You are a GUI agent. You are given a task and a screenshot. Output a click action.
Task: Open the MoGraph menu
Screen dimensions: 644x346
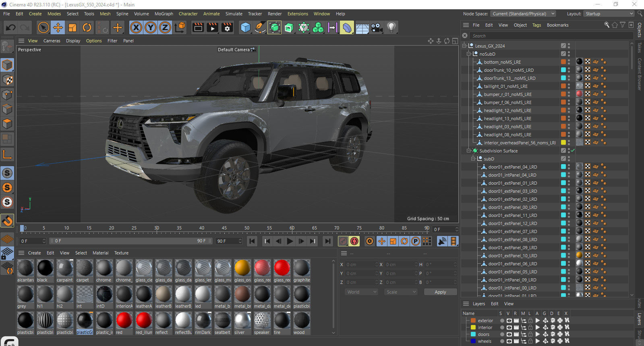164,14
